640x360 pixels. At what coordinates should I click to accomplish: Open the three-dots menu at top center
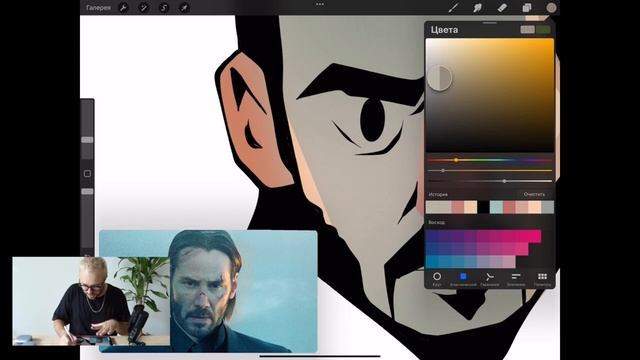pyautogui.click(x=320, y=4)
